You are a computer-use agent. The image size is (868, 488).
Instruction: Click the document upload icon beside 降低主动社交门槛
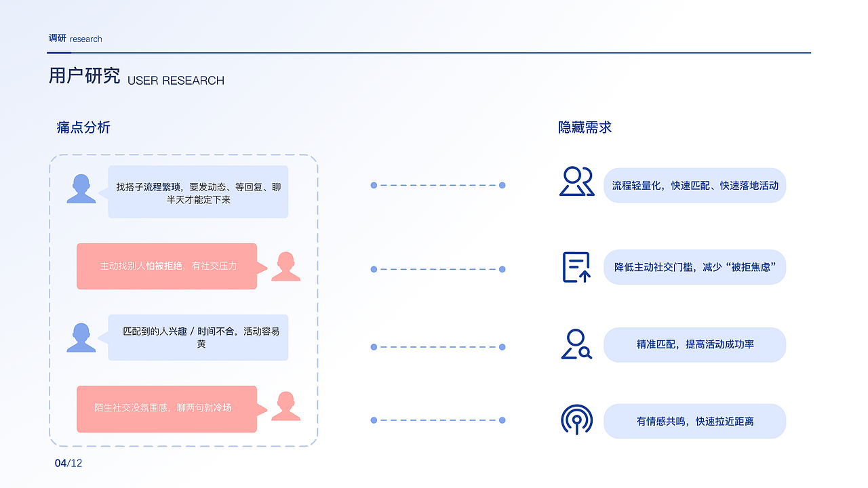click(576, 267)
